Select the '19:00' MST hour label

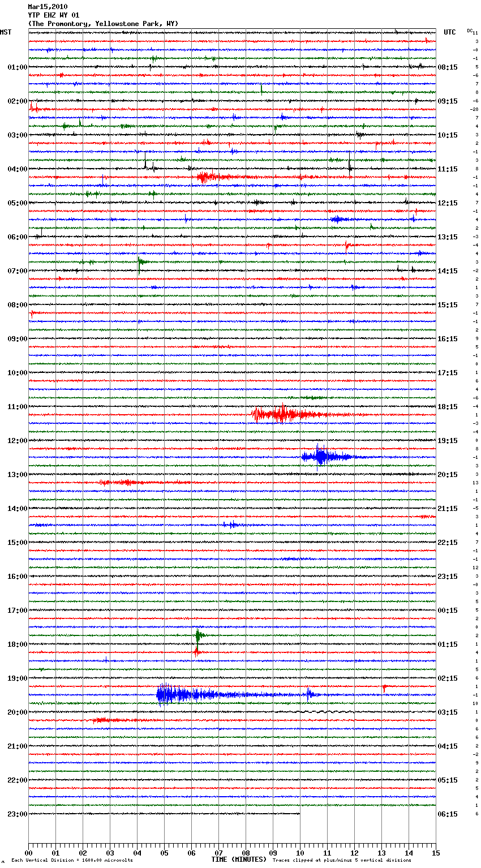(x=18, y=678)
